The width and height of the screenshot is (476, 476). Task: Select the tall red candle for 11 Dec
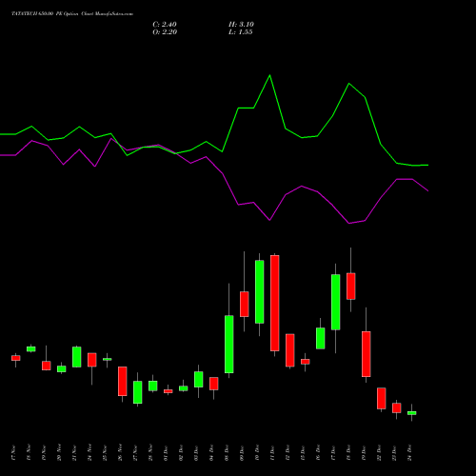click(275, 303)
